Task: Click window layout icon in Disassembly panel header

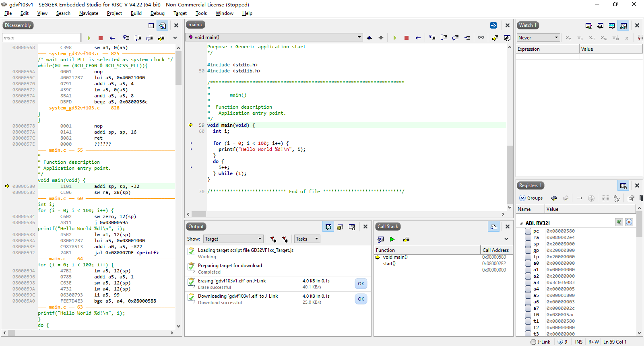Action: (x=151, y=25)
